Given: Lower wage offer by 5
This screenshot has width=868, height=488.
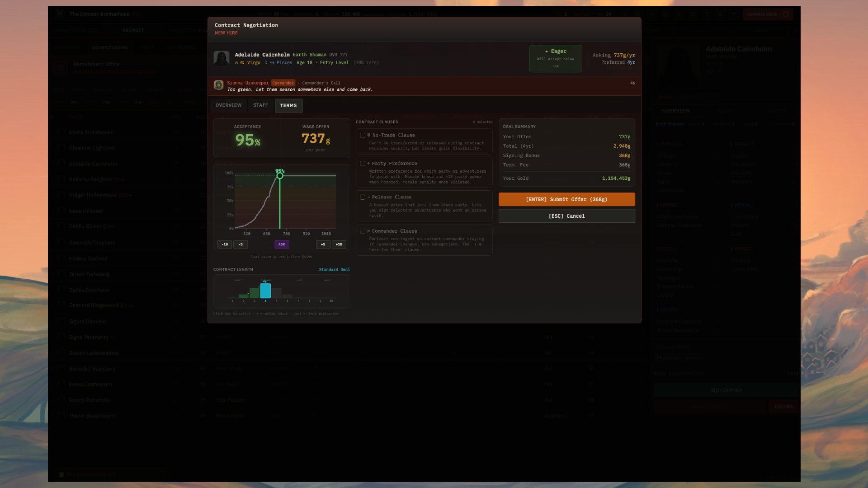Looking at the screenshot, I should click(x=241, y=244).
